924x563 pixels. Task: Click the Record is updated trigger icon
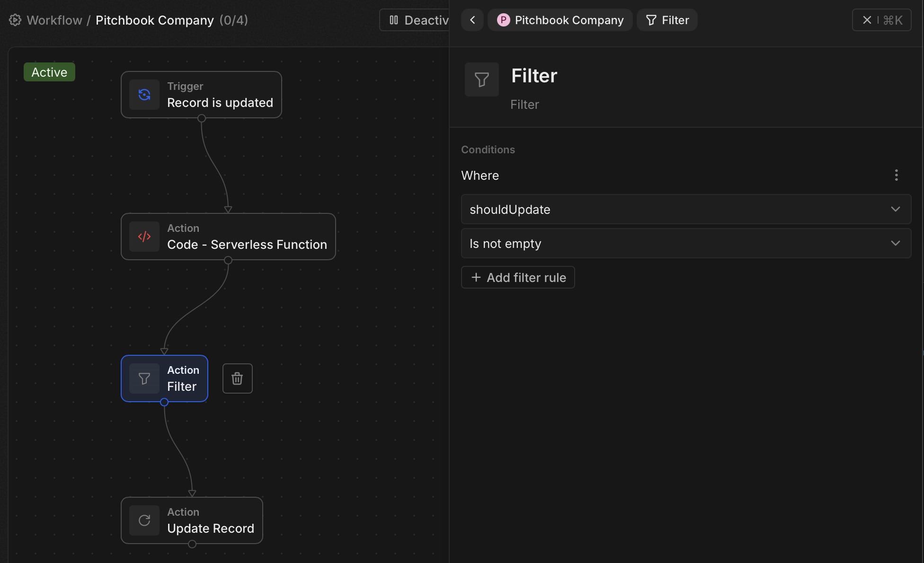pyautogui.click(x=144, y=95)
